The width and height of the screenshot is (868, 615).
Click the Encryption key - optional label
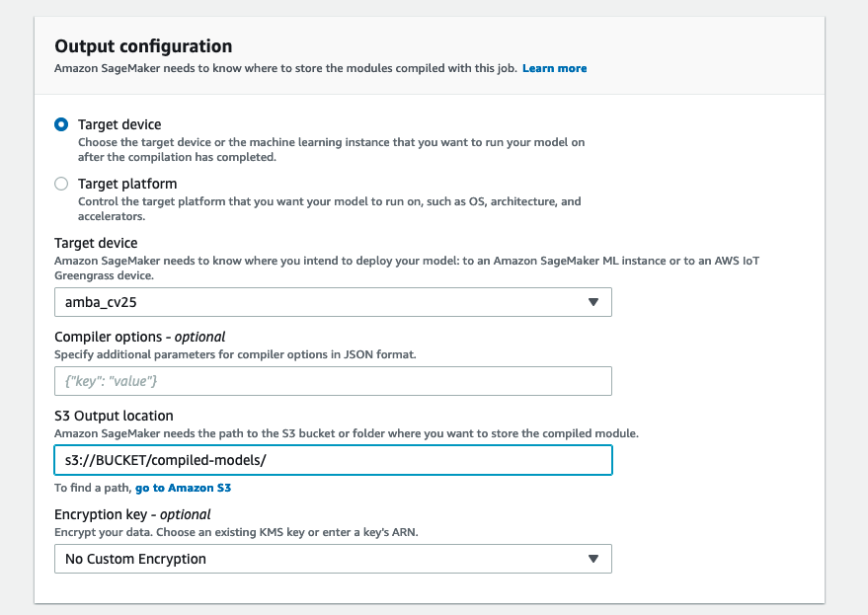132,514
